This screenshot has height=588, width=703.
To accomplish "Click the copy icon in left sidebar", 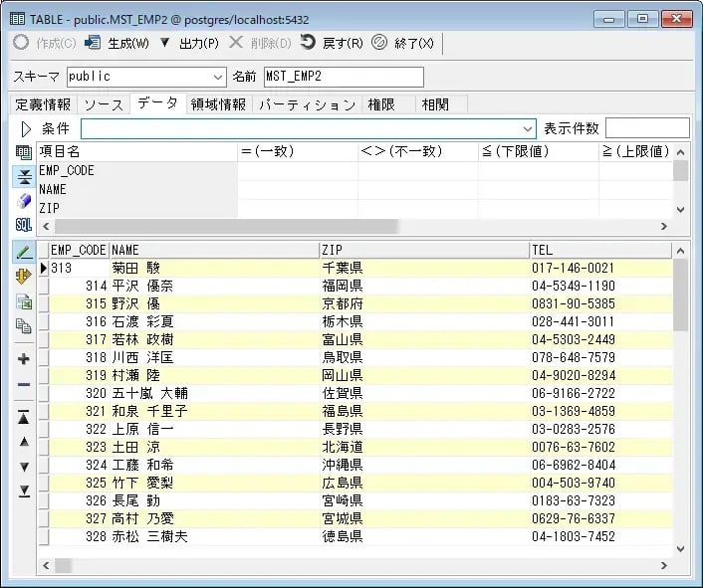I will point(24,325).
